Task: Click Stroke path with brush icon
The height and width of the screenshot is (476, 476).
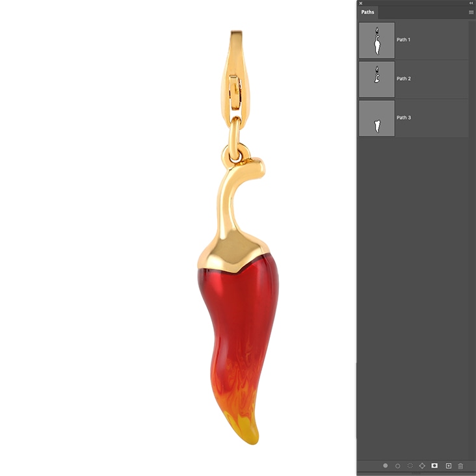Action: tap(398, 466)
